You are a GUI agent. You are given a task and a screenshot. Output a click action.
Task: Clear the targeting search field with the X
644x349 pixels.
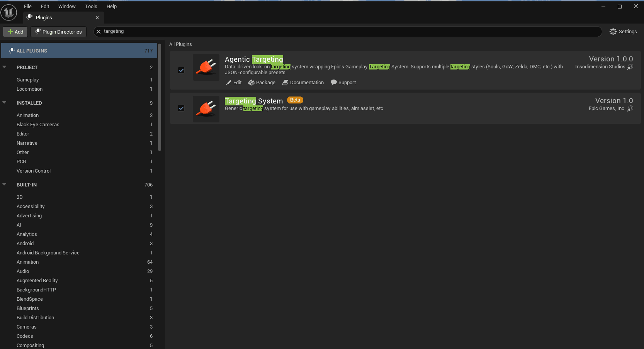tap(99, 31)
